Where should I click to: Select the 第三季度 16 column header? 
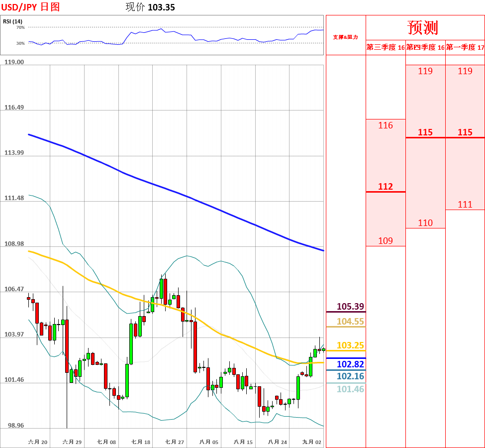pyautogui.click(x=386, y=47)
